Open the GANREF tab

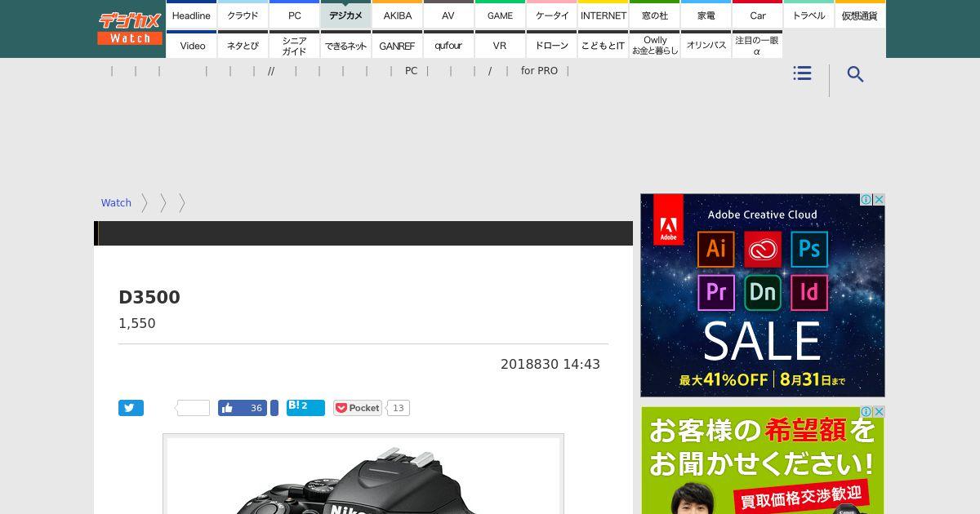[x=398, y=45]
